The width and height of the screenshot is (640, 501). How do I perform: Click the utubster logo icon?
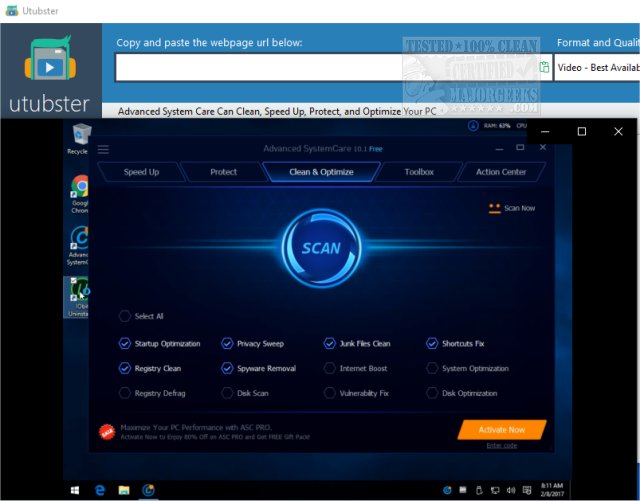click(x=51, y=58)
